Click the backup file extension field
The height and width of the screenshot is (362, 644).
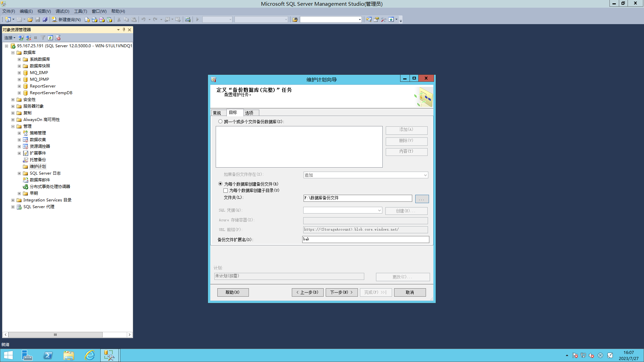pos(365,239)
